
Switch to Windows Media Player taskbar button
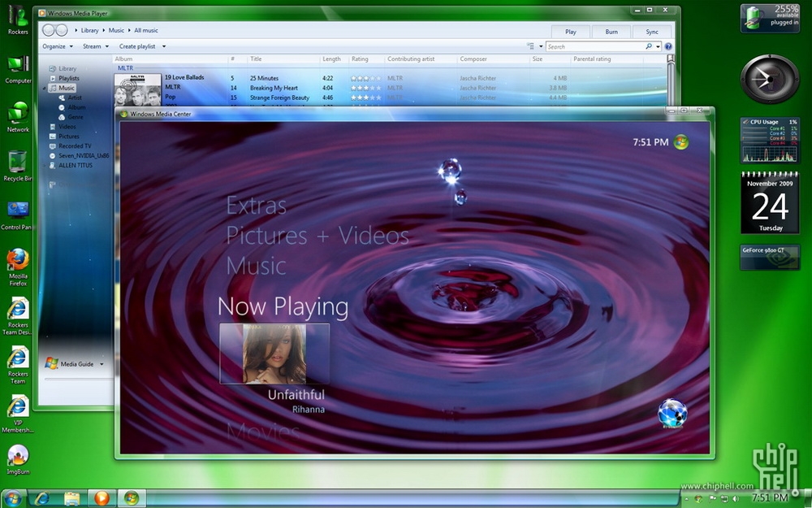pos(102,499)
